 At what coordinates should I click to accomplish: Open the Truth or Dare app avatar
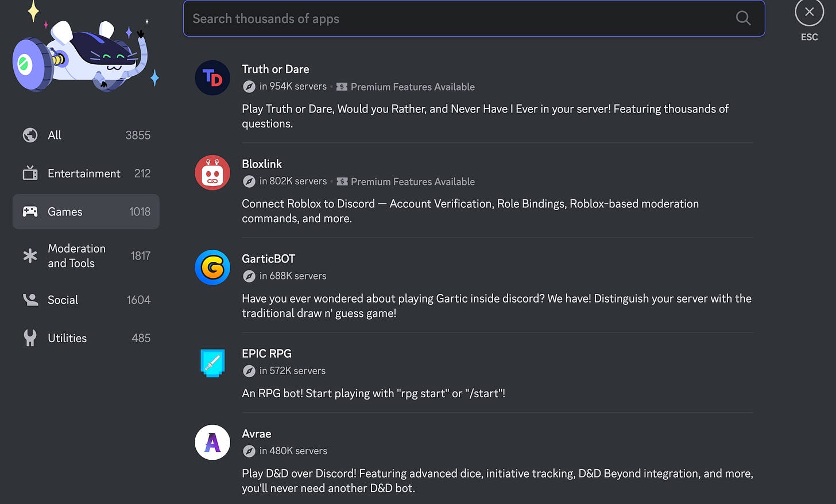tap(212, 77)
